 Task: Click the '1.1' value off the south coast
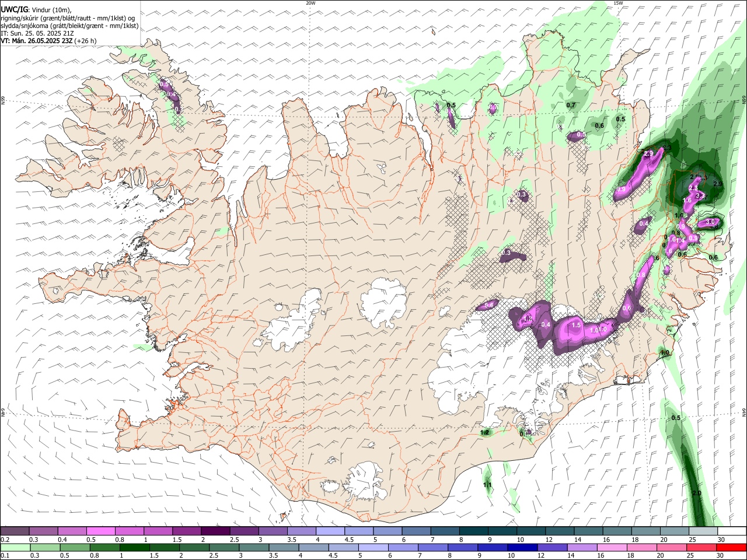[x=487, y=485]
